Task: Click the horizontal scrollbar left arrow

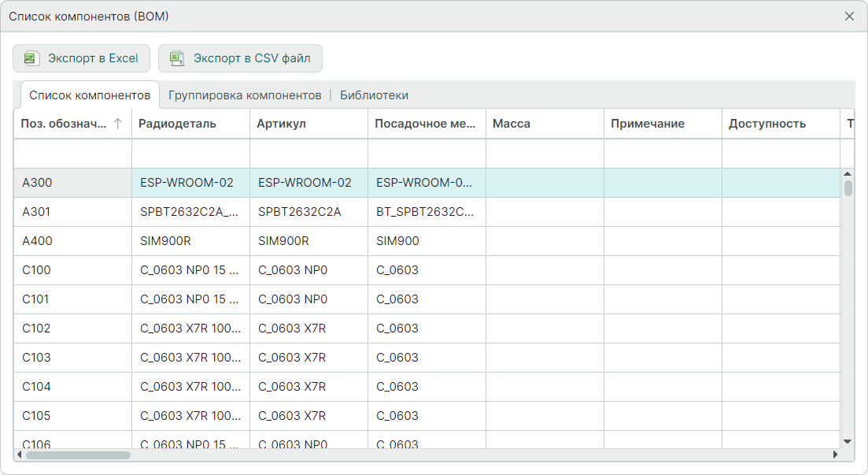Action: (x=20, y=455)
